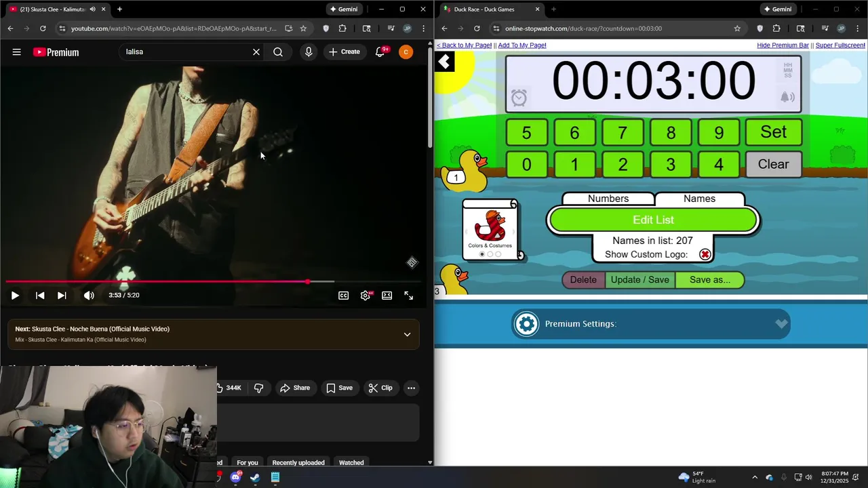
Task: Click the Save as... button
Action: 710,280
